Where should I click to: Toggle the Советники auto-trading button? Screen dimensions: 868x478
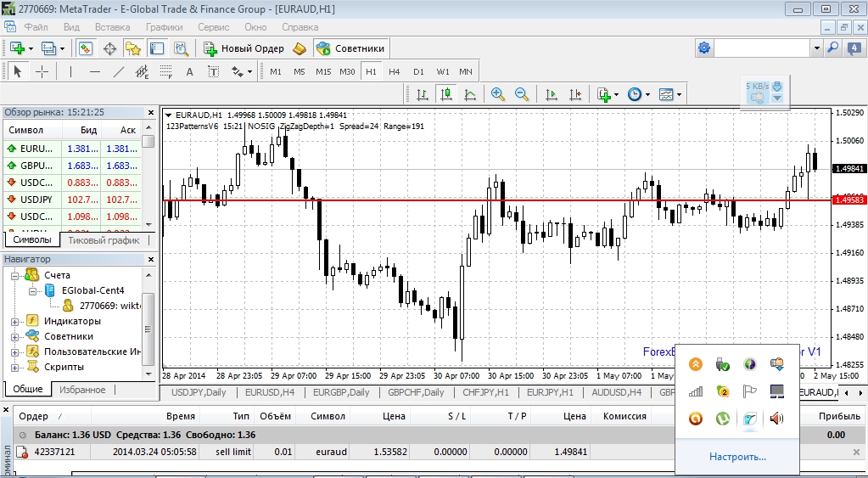click(350, 48)
